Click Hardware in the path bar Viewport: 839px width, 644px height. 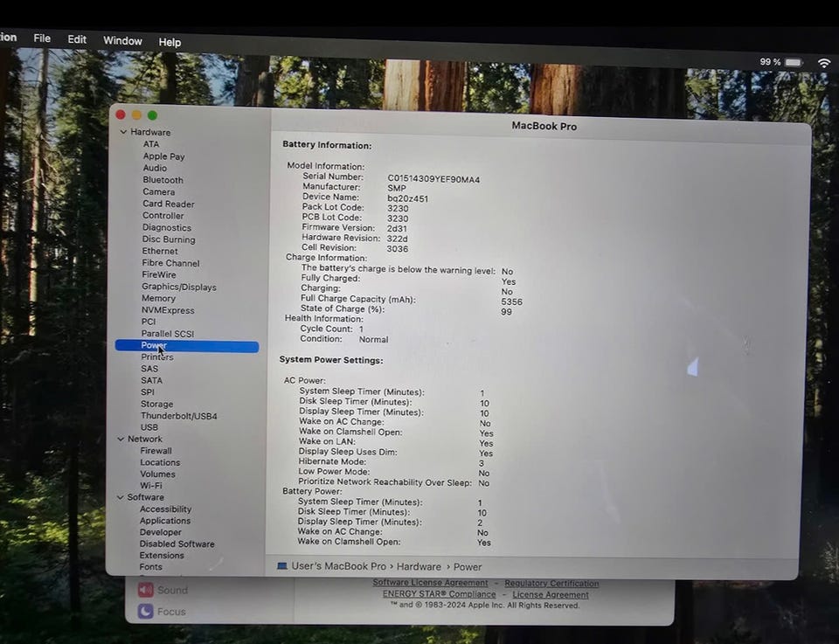point(419,566)
